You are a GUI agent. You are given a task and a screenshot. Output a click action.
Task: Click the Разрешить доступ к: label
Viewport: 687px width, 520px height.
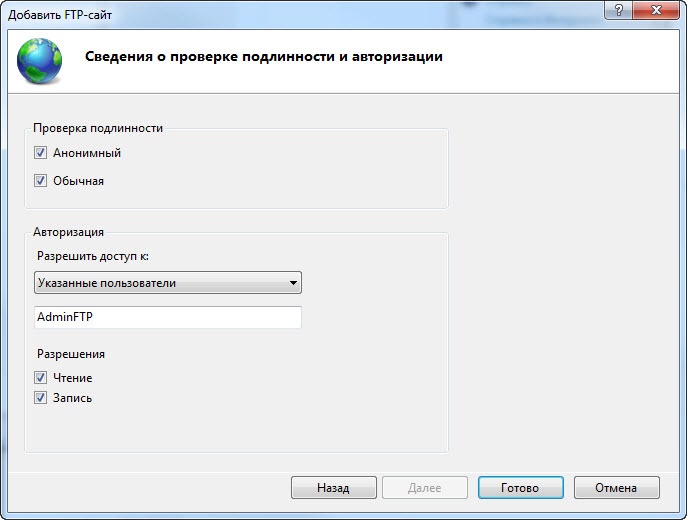(92, 256)
